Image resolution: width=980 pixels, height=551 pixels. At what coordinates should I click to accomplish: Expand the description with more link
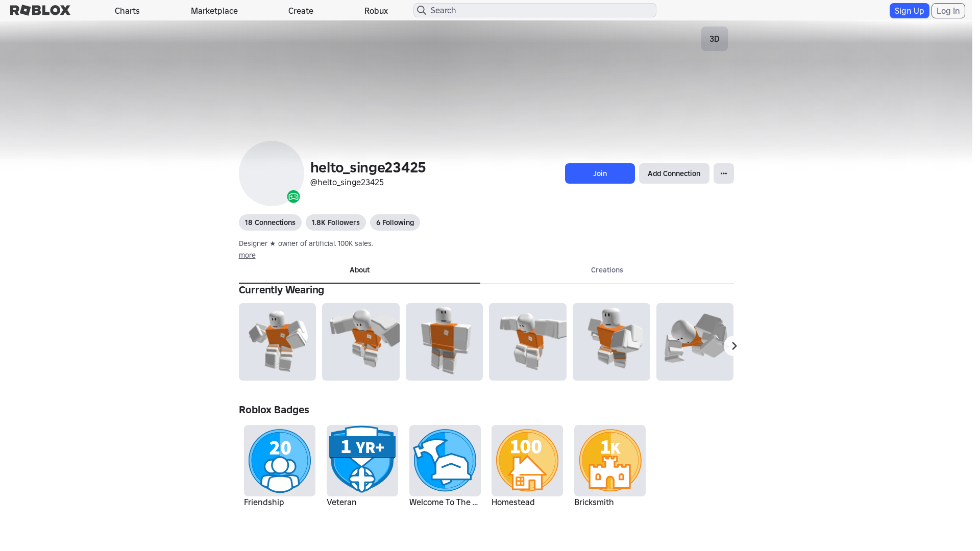click(x=247, y=255)
